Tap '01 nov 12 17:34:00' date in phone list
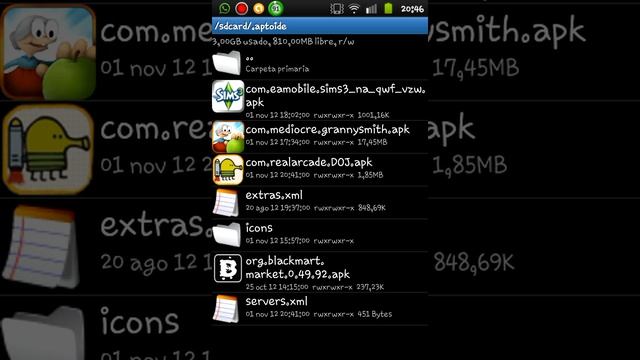 [x=278, y=142]
